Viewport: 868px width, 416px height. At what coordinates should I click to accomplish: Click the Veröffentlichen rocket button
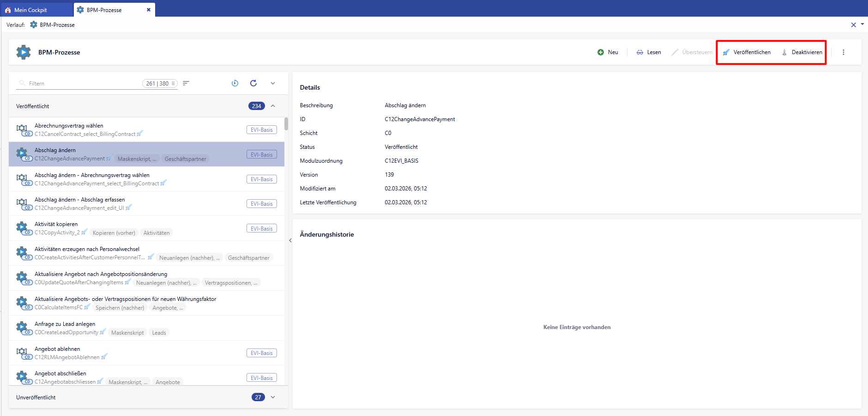point(747,52)
